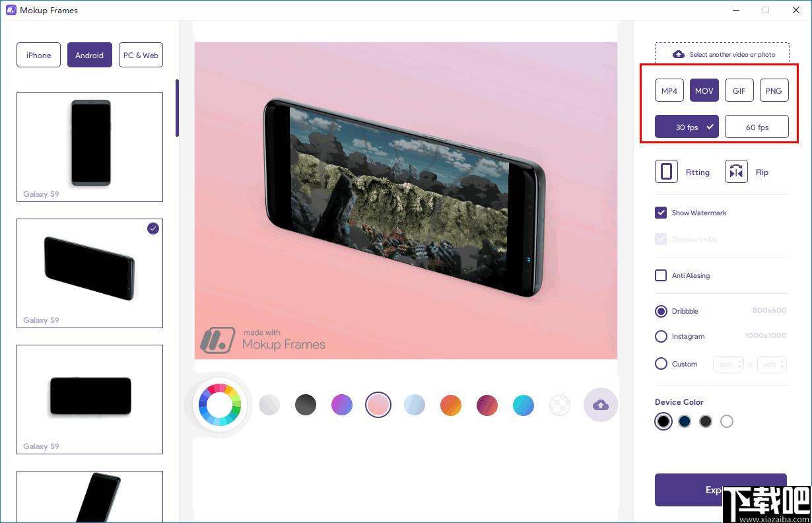Viewport: 812px width, 523px height.
Task: Click the Mokup Frames app logo
Action: 11,10
